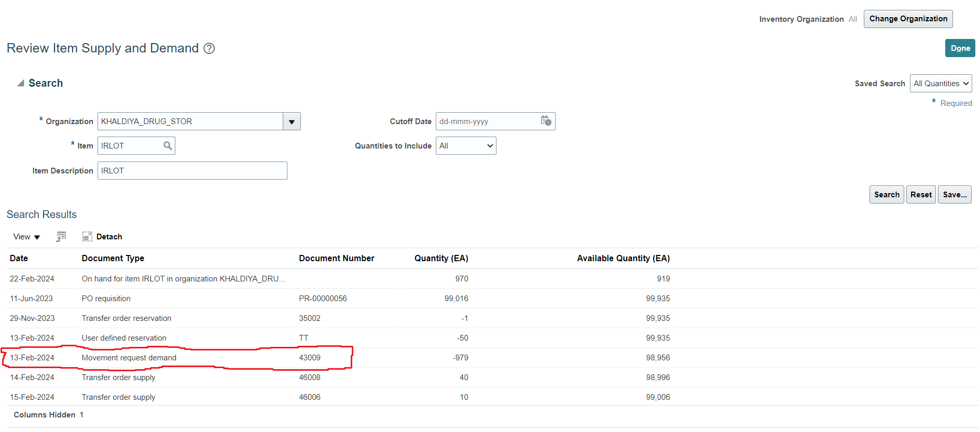Viewport: 980px width, 432px height.
Task: Open the Organization dropdown arrow
Action: point(292,122)
